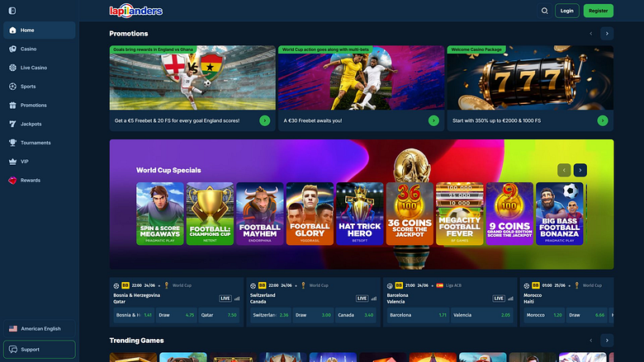Show next Trending Games with right arrow
The height and width of the screenshot is (362, 644).
coord(607,341)
